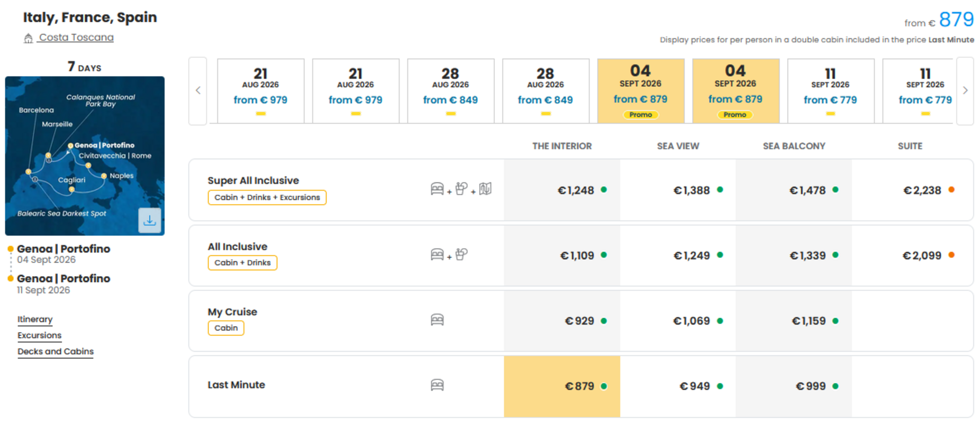Click the drinks icon in All Inclusive row

pyautogui.click(x=461, y=254)
